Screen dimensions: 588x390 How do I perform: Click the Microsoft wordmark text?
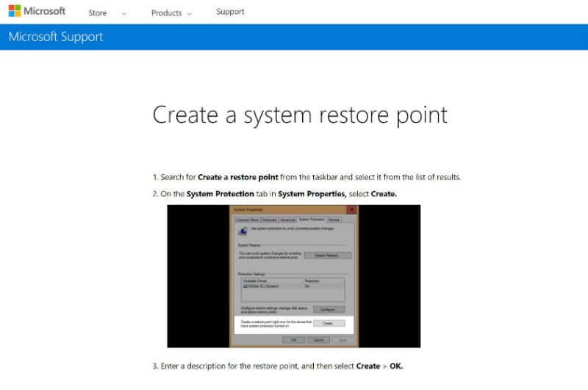click(44, 12)
